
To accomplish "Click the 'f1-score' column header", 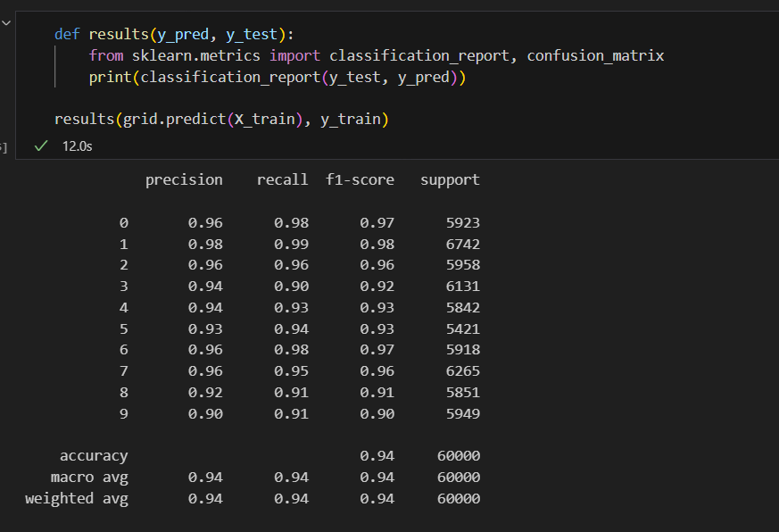I will tap(360, 179).
